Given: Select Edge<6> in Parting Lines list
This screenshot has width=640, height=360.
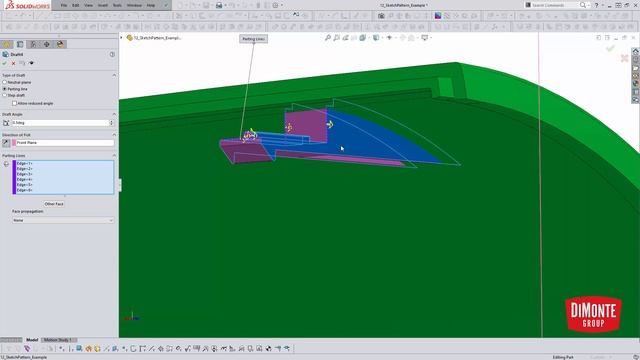Looking at the screenshot, I should (x=24, y=190).
